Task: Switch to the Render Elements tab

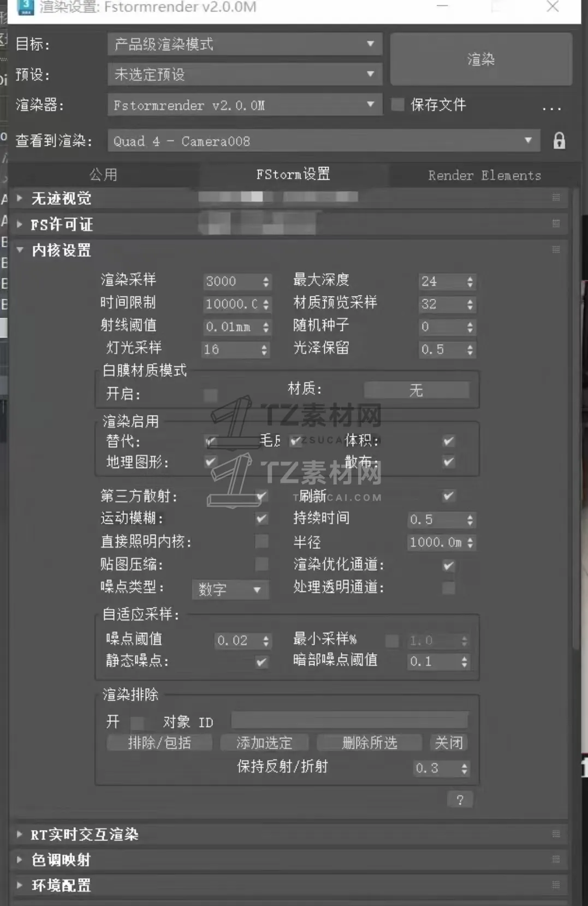Action: [484, 175]
